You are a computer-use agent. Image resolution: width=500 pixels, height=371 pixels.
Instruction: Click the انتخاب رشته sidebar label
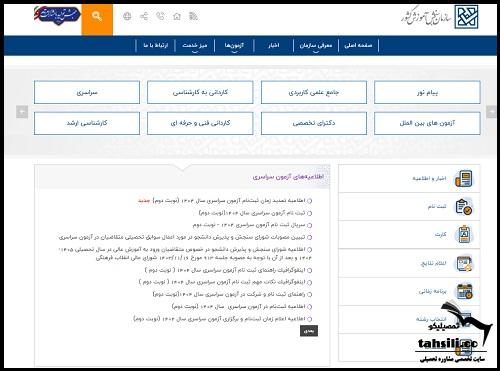[x=431, y=319]
